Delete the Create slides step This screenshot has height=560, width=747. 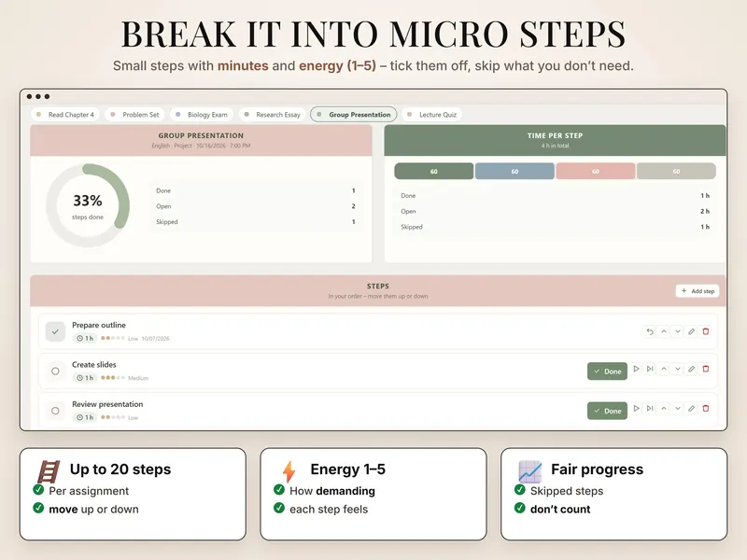point(706,369)
